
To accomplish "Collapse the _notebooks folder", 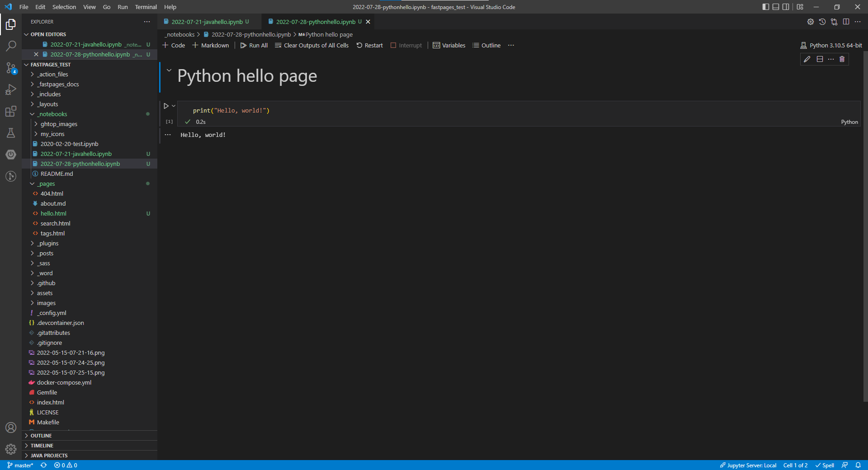I will pos(90,114).
